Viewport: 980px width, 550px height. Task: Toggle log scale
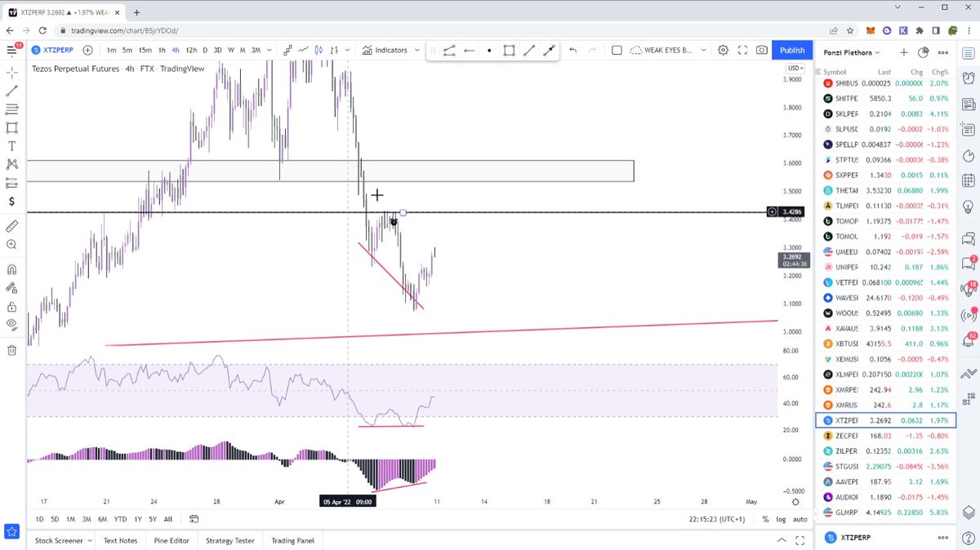pyautogui.click(x=781, y=519)
